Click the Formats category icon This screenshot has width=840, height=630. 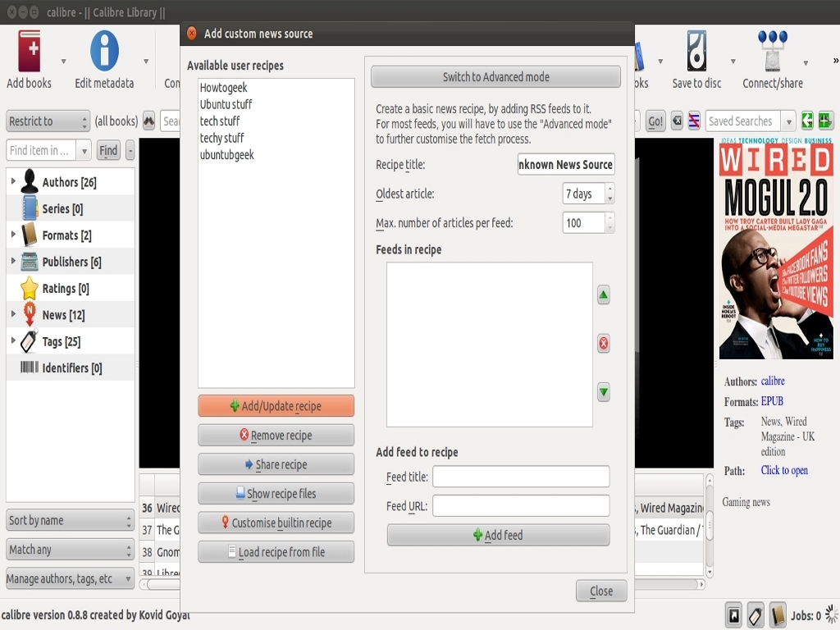pos(30,235)
